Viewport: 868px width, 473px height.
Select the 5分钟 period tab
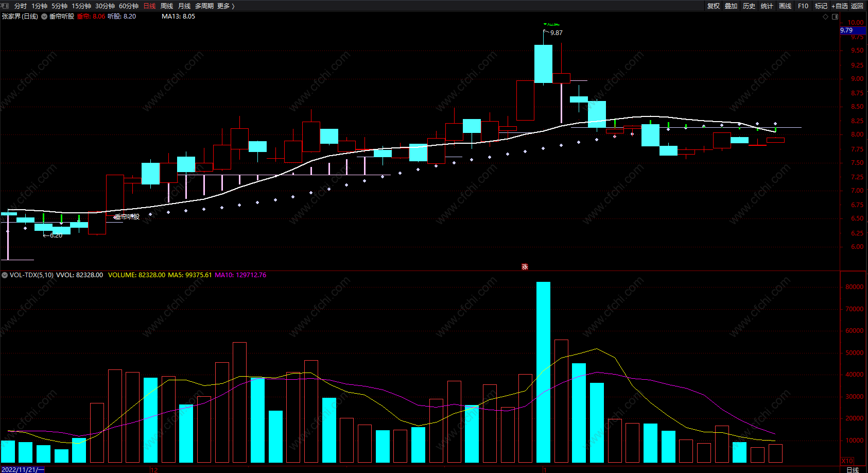point(59,6)
